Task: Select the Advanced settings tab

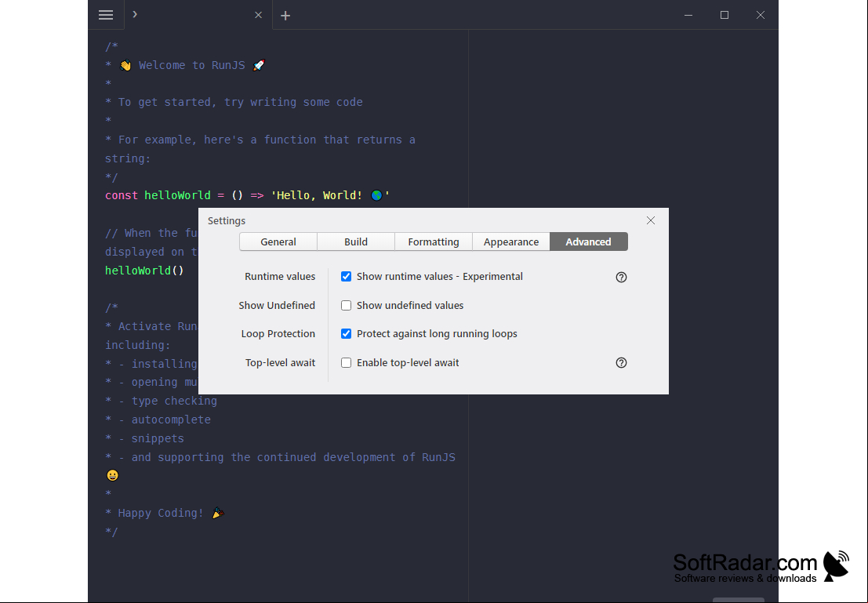Action: (588, 242)
